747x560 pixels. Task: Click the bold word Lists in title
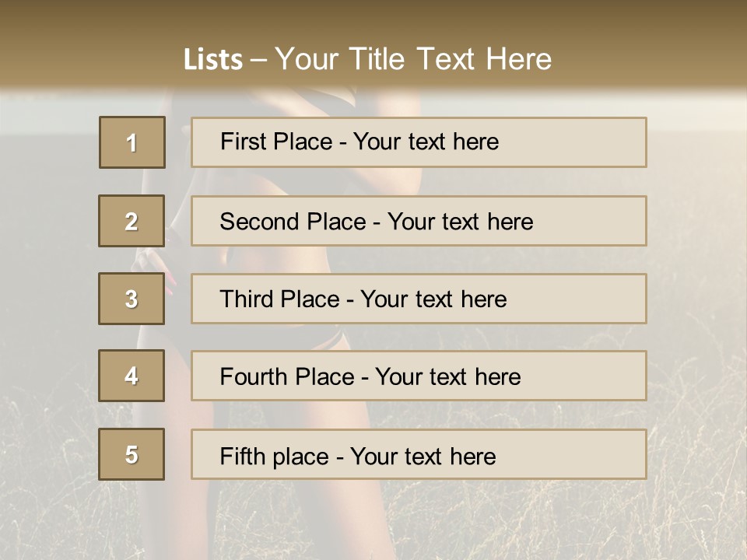tap(212, 60)
